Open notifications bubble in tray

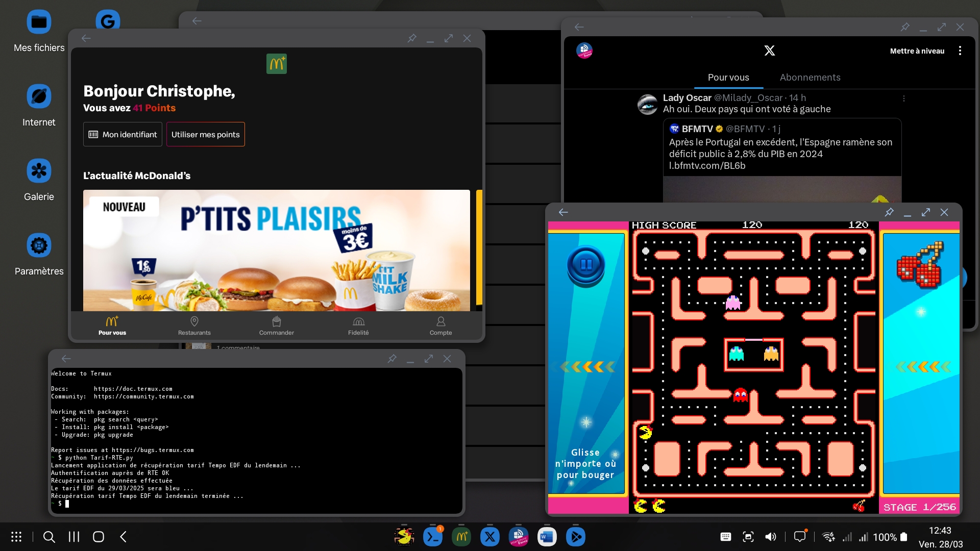click(x=800, y=537)
